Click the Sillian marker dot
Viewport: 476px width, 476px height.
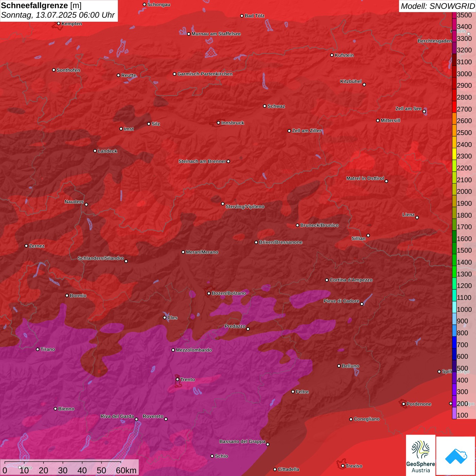click(368, 235)
